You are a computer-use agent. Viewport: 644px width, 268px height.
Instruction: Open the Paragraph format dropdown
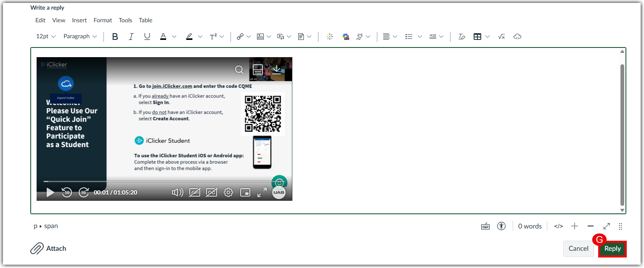pos(80,37)
